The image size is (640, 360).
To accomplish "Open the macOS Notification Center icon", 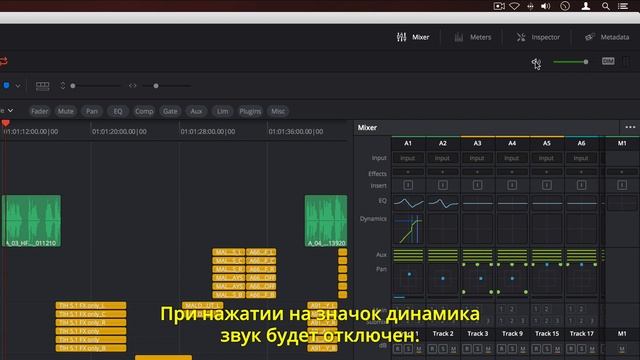I will pyautogui.click(x=623, y=6).
